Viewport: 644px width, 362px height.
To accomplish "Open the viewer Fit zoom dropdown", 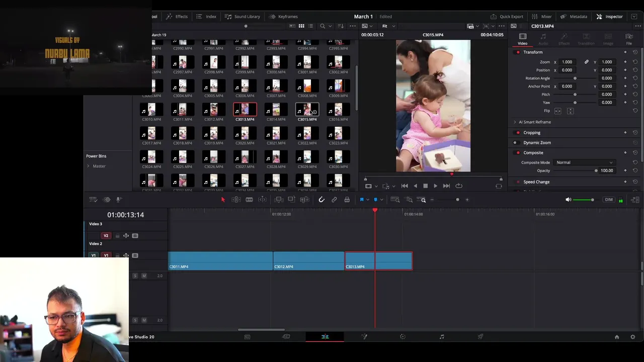I will click(x=388, y=26).
